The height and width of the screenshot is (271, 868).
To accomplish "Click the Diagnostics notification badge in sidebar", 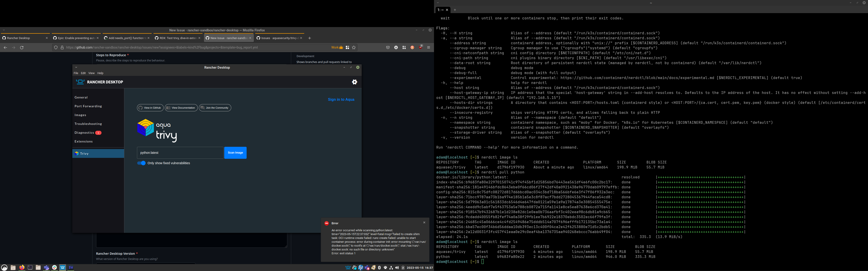I will tap(98, 133).
